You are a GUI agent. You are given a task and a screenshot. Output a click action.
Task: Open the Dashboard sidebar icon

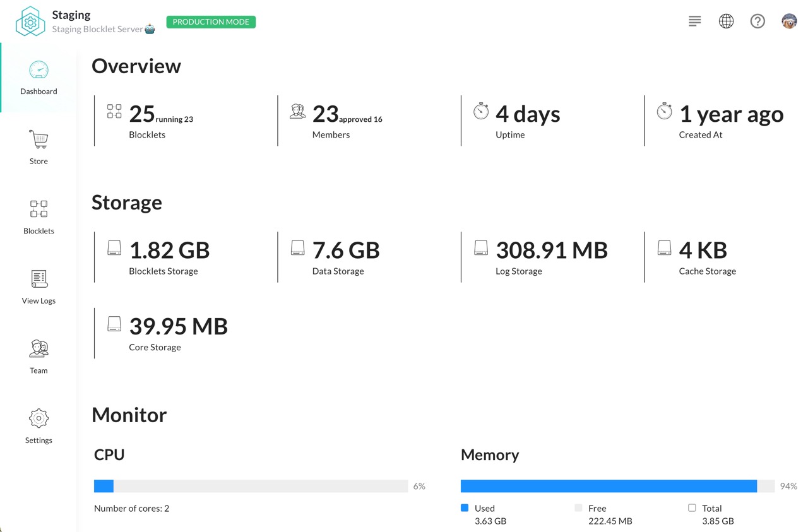coord(39,70)
